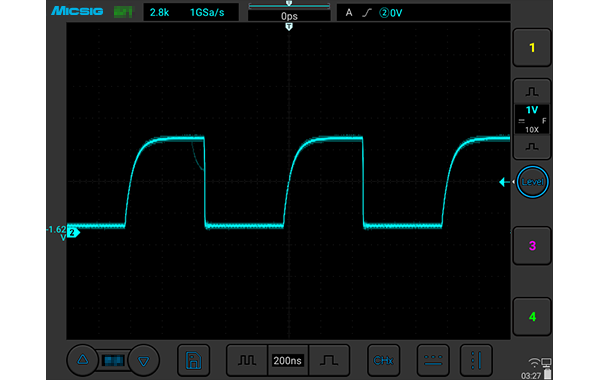Screen dimensions: 600x380
Task: Tap the 03:27 clock
Action: (x=531, y=376)
